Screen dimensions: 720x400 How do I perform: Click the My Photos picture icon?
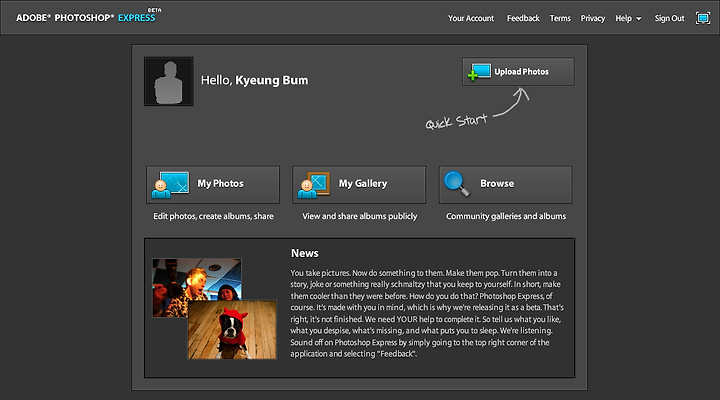point(170,185)
